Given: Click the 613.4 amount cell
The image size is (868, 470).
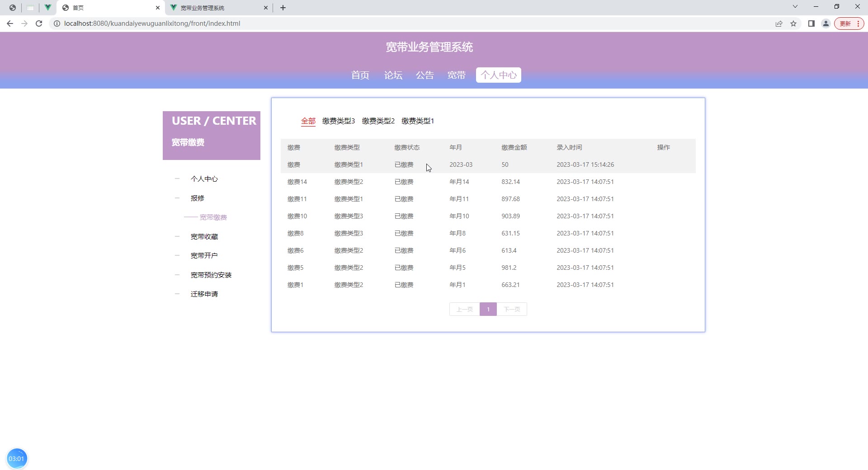Looking at the screenshot, I should (509, 250).
